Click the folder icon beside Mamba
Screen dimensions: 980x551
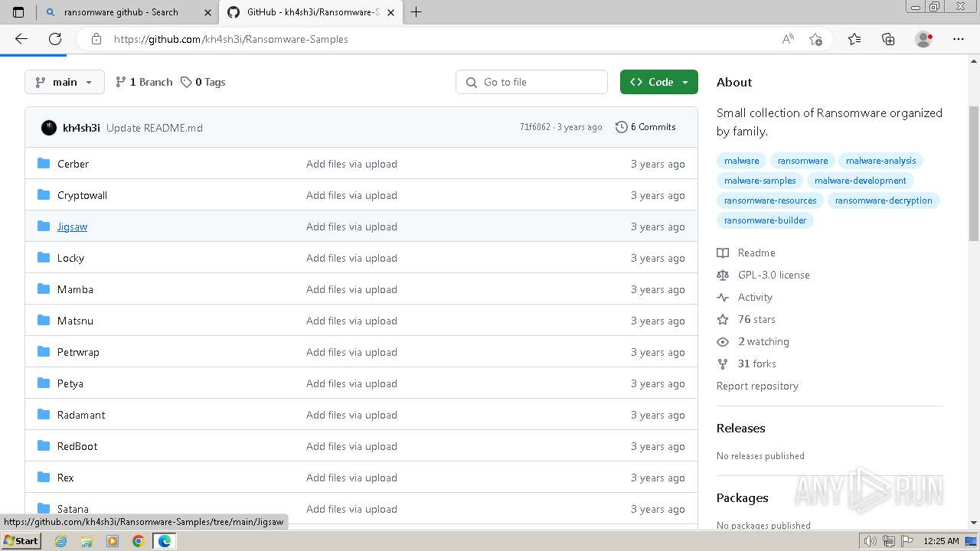coord(44,289)
